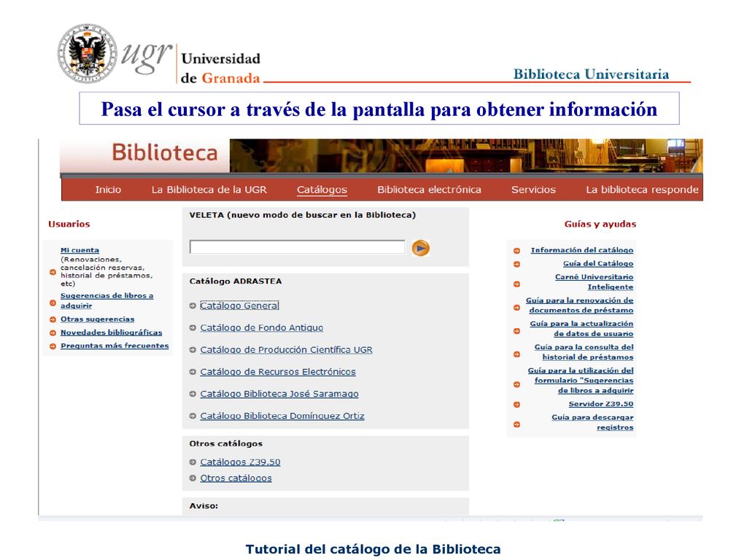Open Guía para la renovación de documentos link
The image size is (747, 560).
[580, 306]
